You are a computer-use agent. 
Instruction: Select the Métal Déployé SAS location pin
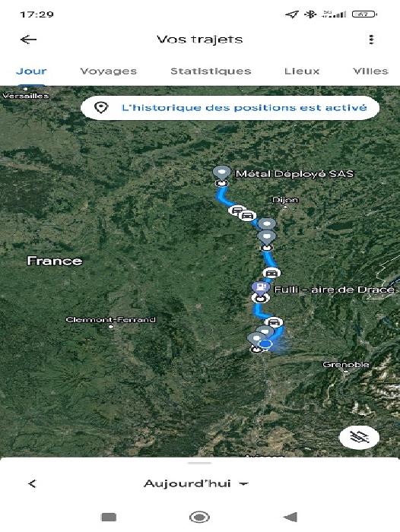pos(222,173)
